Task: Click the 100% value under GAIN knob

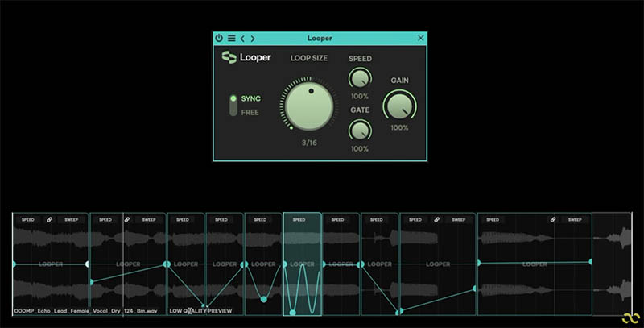Action: (x=399, y=128)
